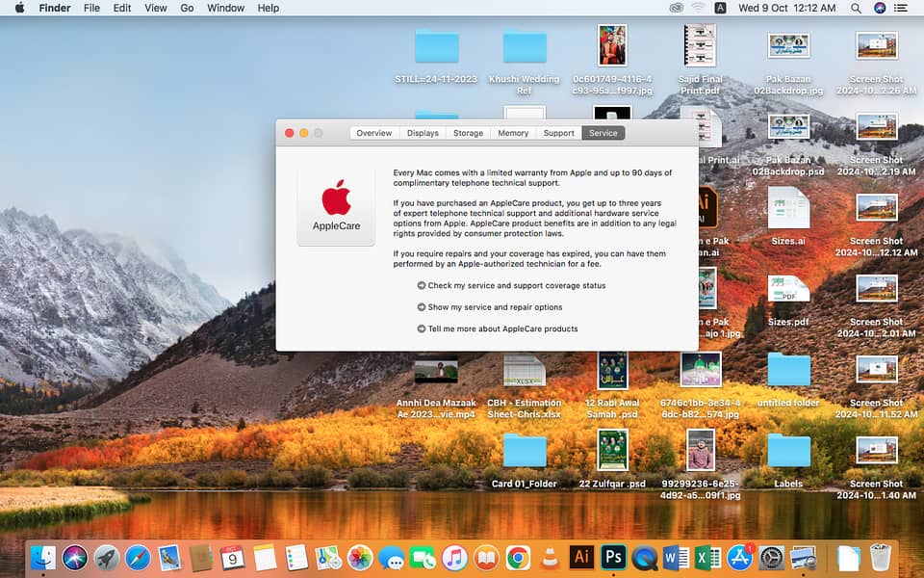This screenshot has height=578, width=924.
Task: Open System Preferences gear in dock
Action: [x=771, y=557]
